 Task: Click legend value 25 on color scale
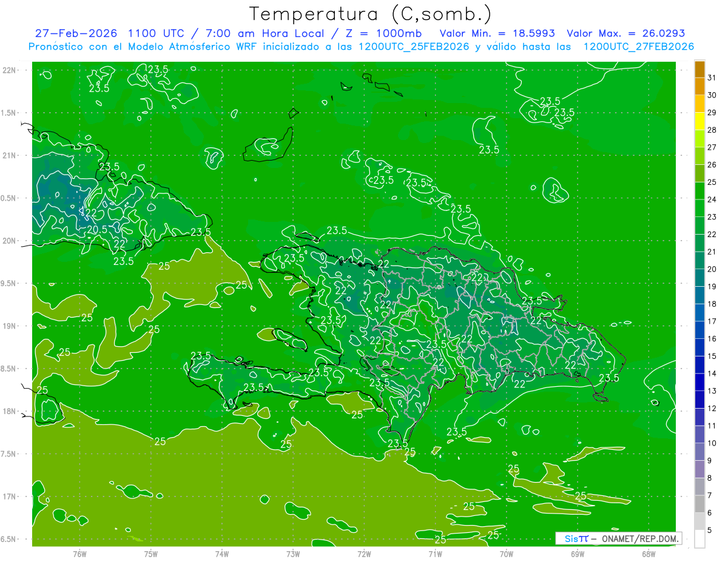click(x=712, y=182)
